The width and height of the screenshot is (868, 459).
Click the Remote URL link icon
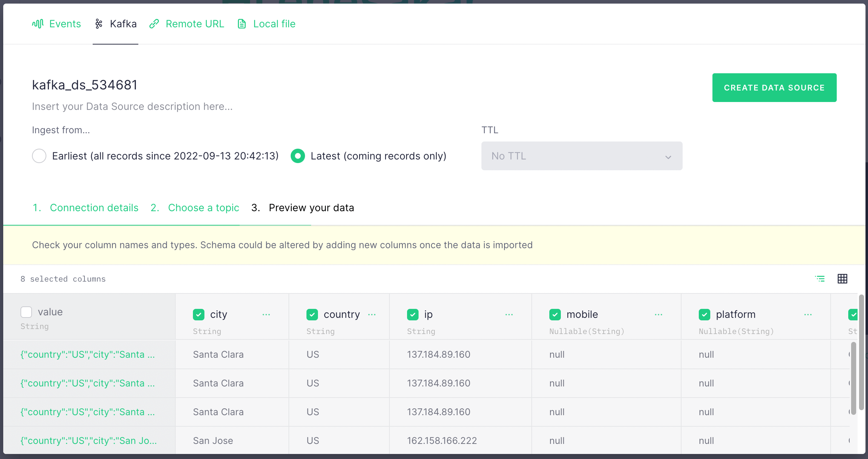coord(154,24)
